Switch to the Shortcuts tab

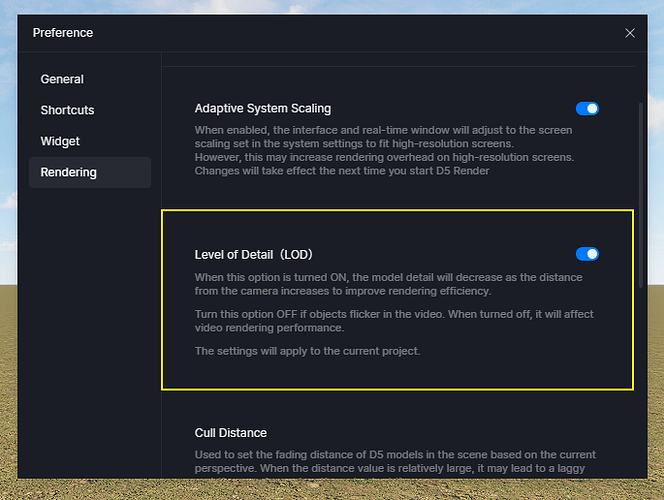click(x=67, y=110)
